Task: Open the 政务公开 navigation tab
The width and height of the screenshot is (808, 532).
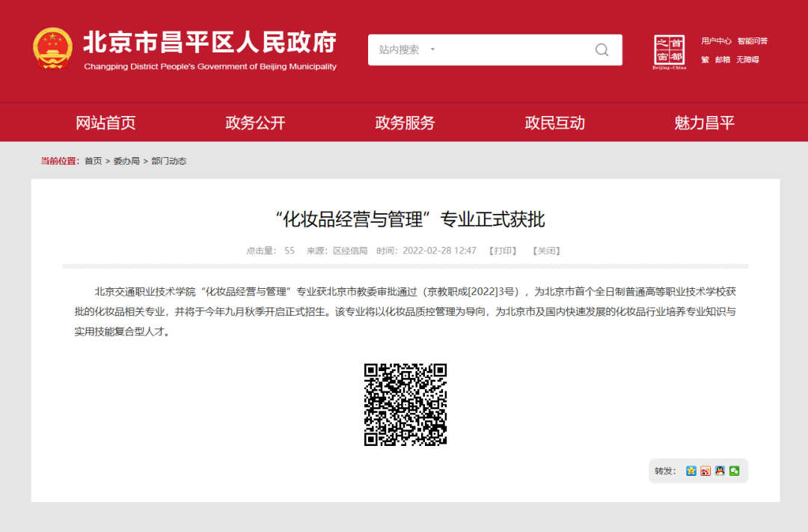Action: (255, 123)
